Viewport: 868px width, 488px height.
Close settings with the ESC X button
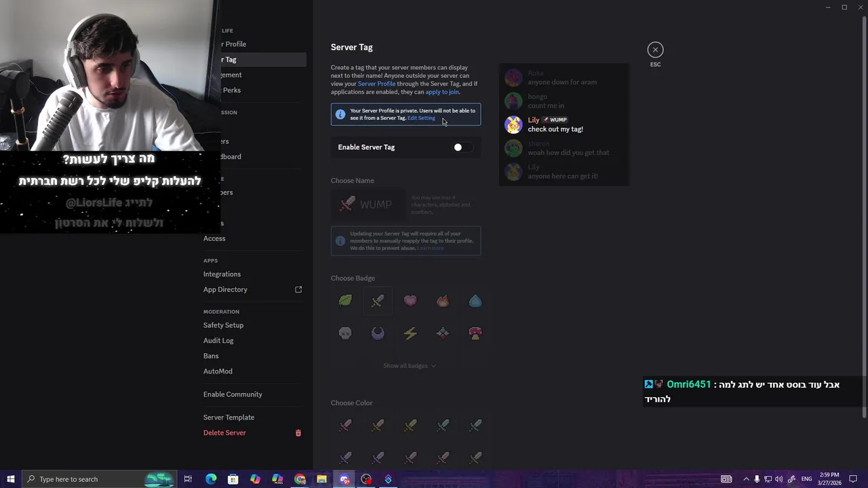(655, 49)
